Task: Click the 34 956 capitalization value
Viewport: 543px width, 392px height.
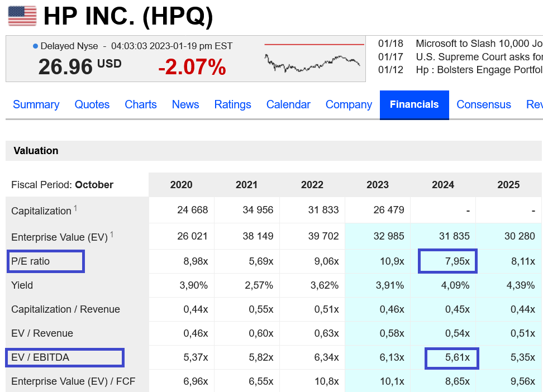Action: pyautogui.click(x=258, y=210)
